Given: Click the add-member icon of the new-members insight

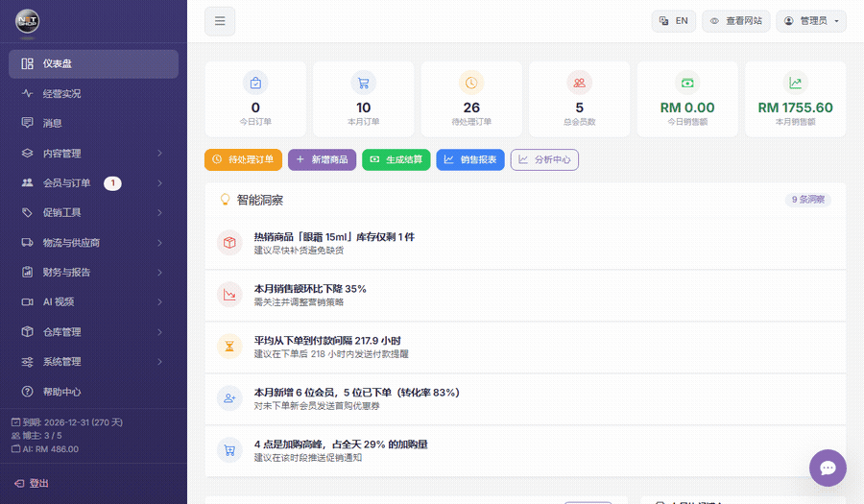Looking at the screenshot, I should pyautogui.click(x=229, y=398).
